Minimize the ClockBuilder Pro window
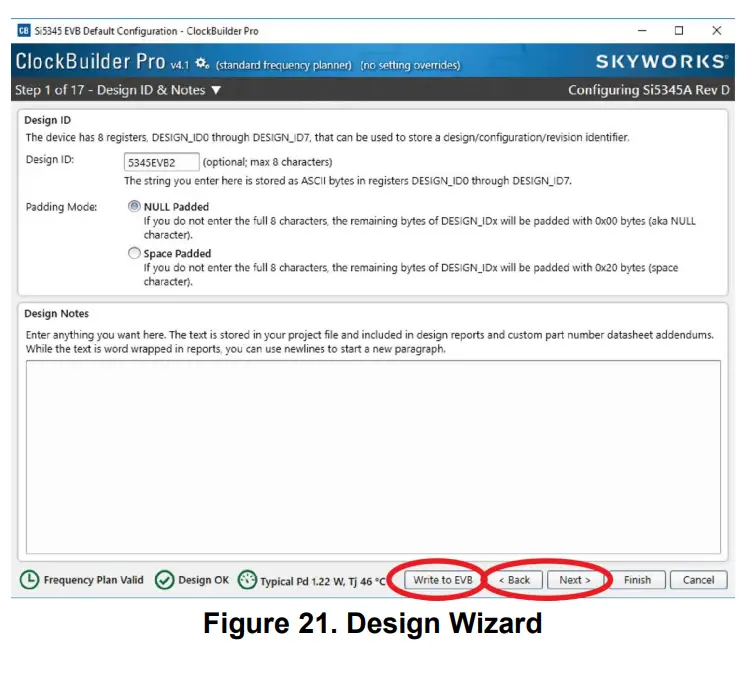The image size is (740, 685). click(x=642, y=31)
